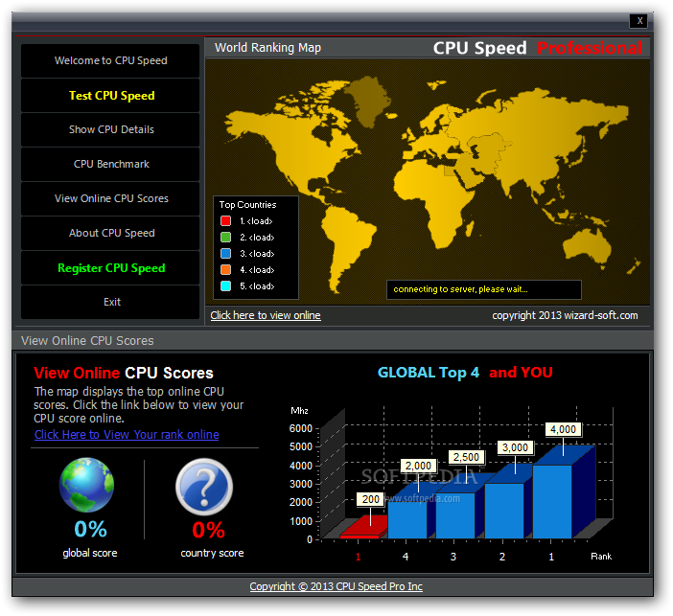Click Register CPU Speed button

110,267
